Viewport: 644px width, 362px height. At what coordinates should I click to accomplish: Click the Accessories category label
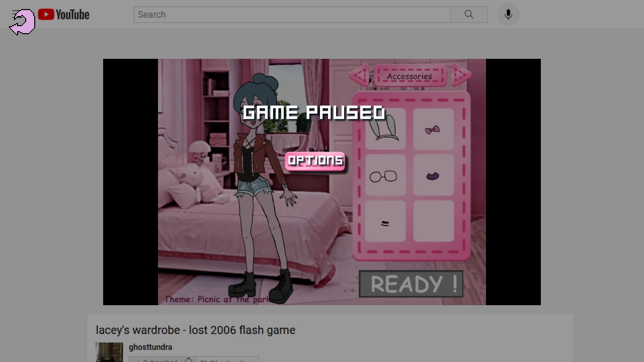410,76
